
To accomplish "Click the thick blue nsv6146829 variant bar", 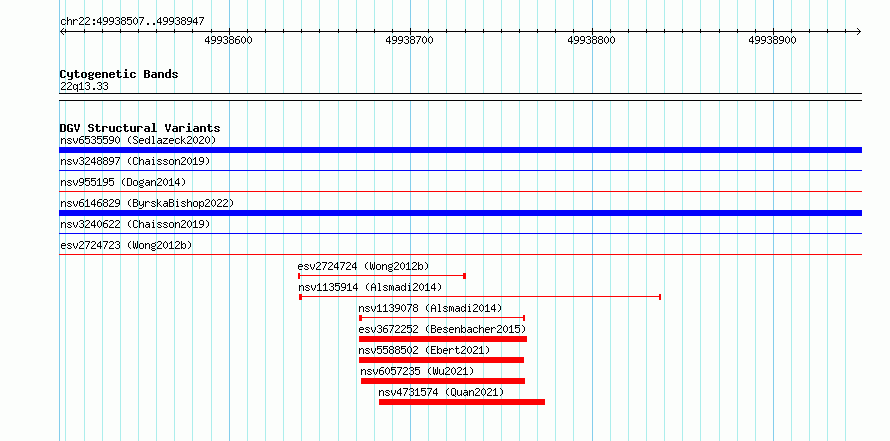I will [460, 213].
